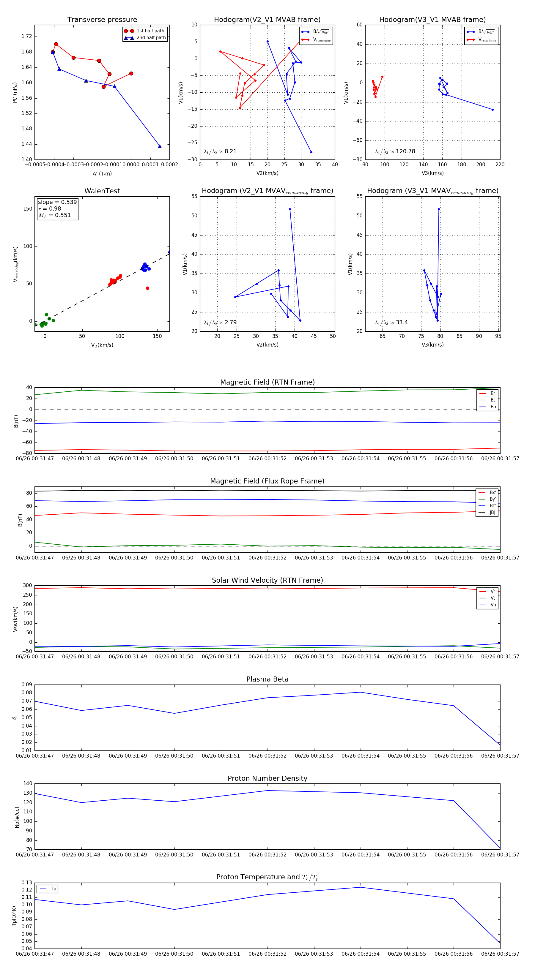The height and width of the screenshot is (980, 535).
Task: Click the λ1/λ3 ≈ 33.4 annotation
Action: (391, 323)
